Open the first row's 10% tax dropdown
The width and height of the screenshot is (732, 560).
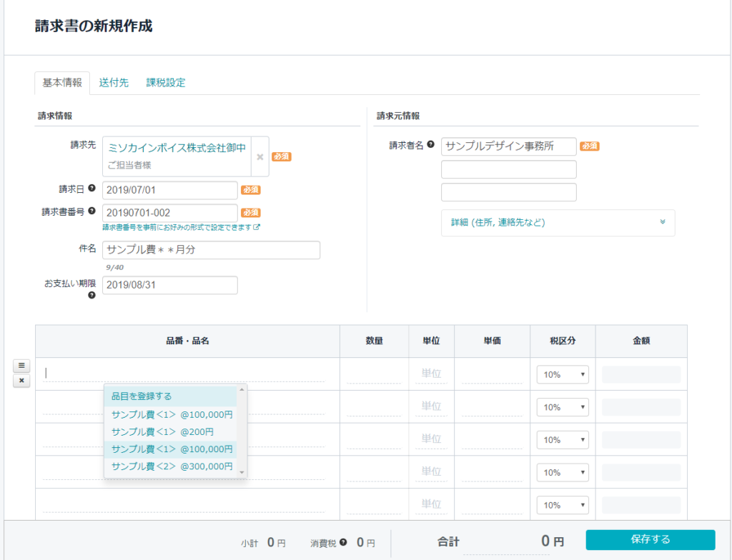point(563,375)
